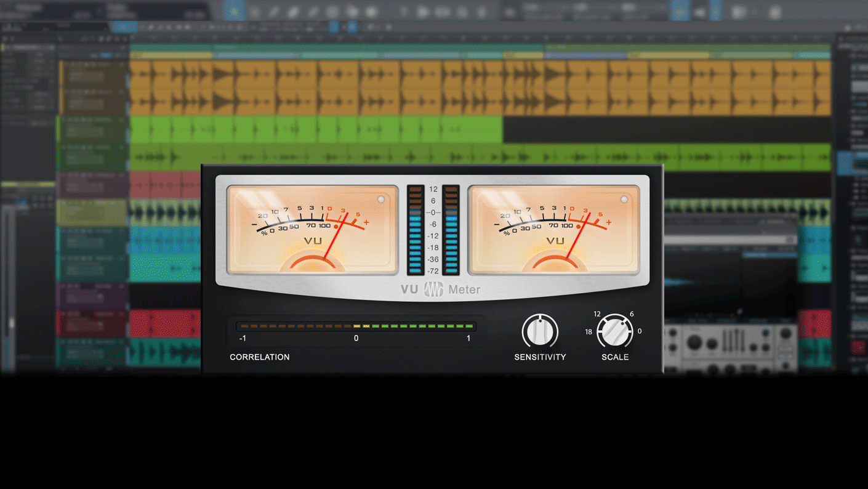The height and width of the screenshot is (489, 868).
Task: Reset the left VU meter peak LED
Action: point(381,200)
